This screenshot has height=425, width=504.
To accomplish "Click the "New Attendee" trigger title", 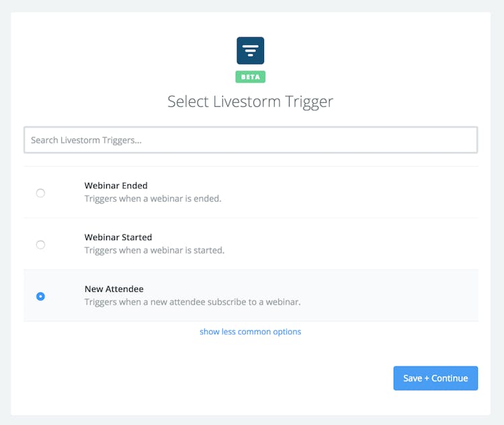I will 114,289.
